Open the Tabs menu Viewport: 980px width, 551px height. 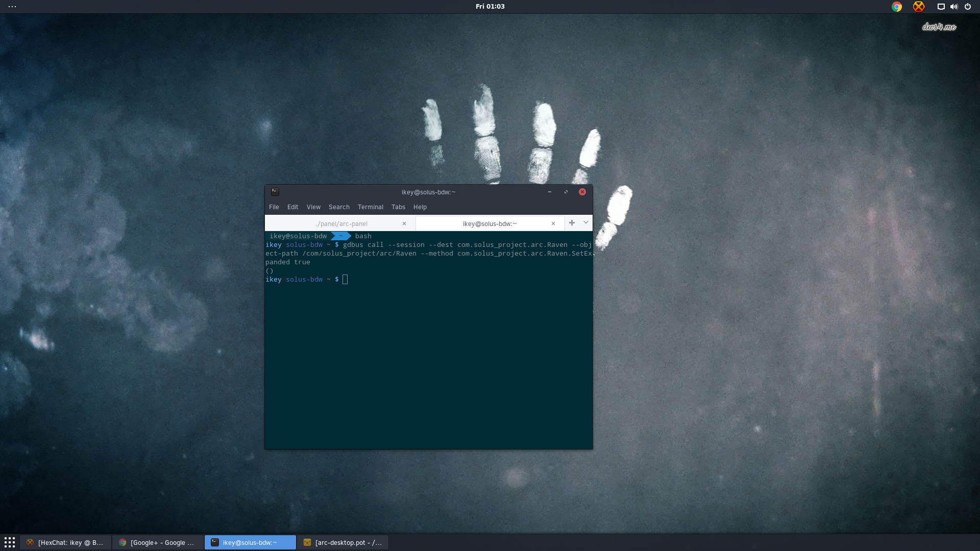point(398,207)
